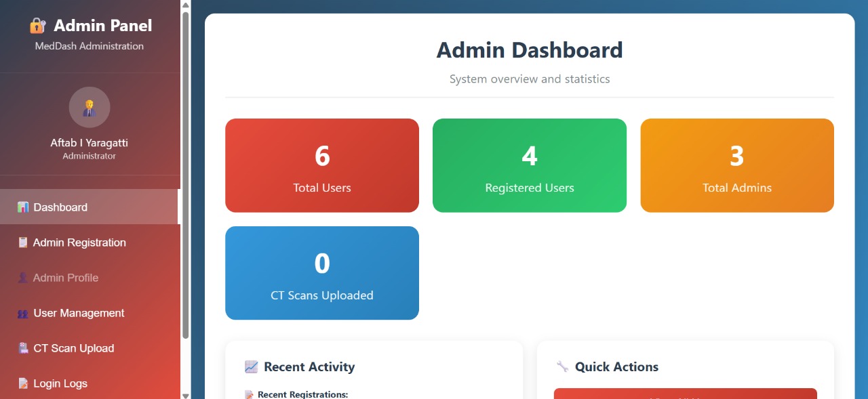Click the sidebar scrollbar up arrow

(x=186, y=5)
